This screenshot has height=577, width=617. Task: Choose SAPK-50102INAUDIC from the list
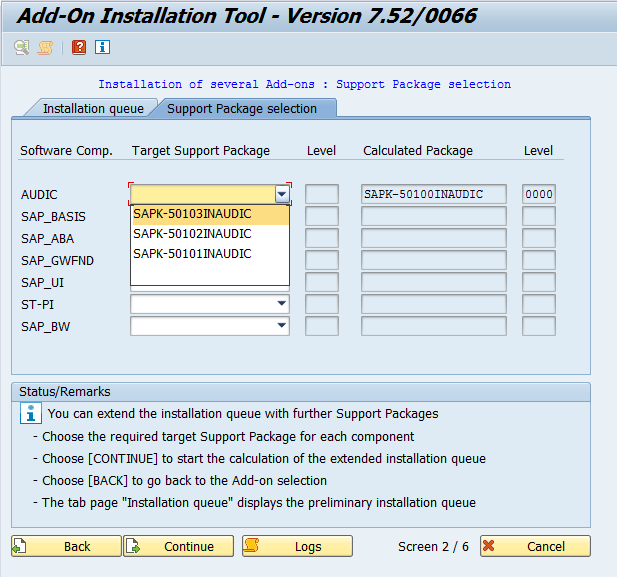pos(211,234)
